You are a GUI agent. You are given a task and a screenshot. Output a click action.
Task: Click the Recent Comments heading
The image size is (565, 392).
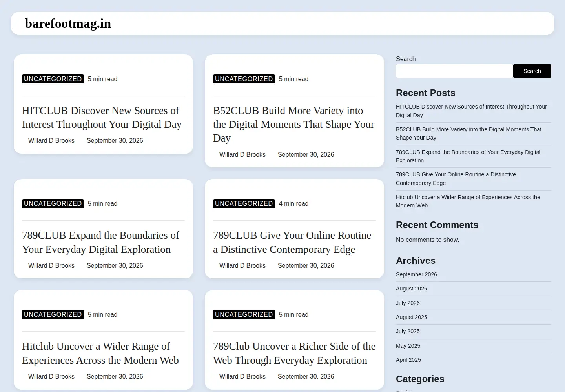pos(437,225)
